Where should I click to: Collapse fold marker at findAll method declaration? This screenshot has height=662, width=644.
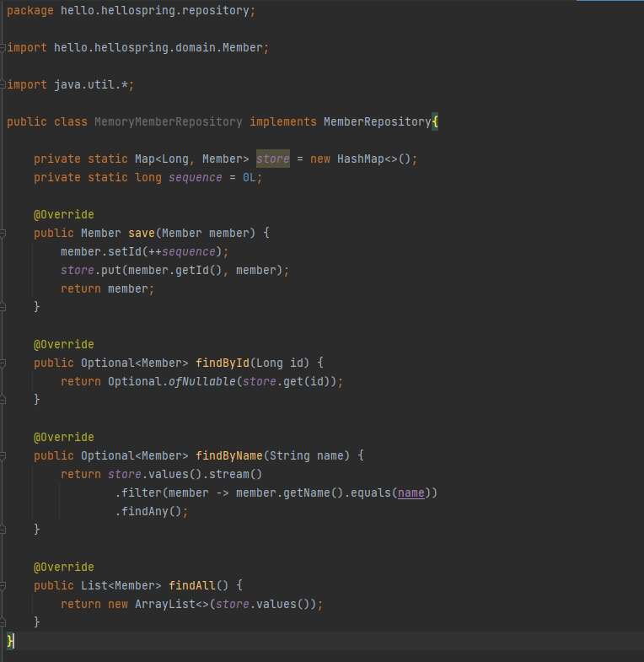point(3,586)
